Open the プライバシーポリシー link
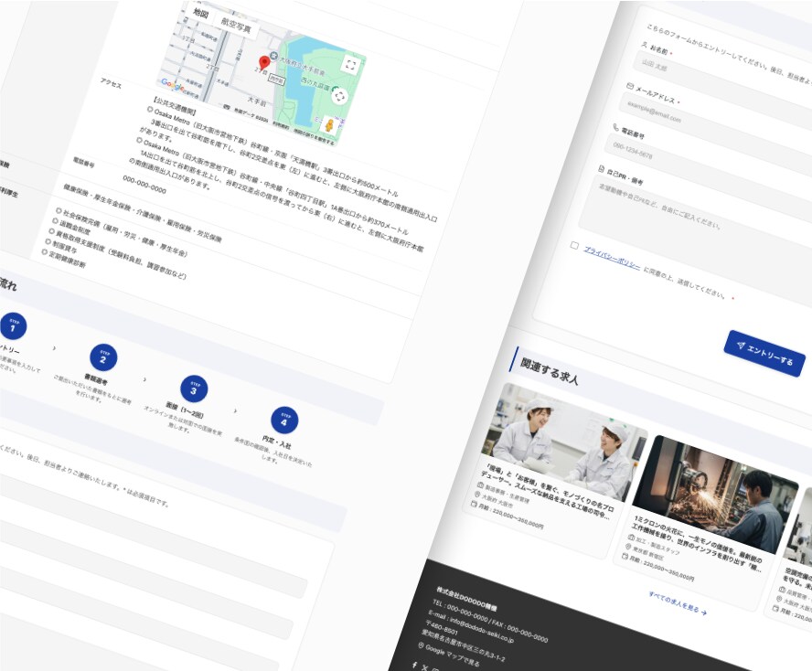Viewport: 812px width, 671px height. [612, 257]
